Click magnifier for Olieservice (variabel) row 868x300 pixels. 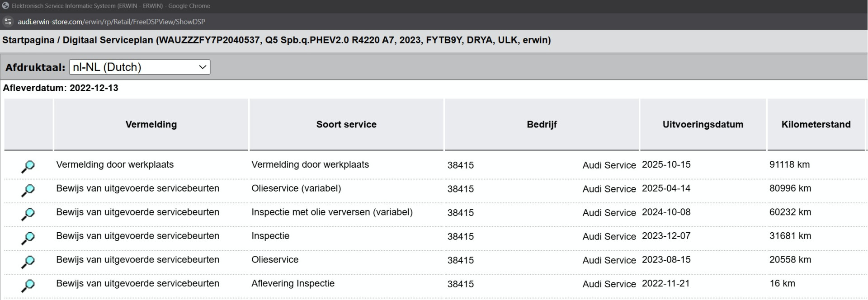[x=28, y=190]
